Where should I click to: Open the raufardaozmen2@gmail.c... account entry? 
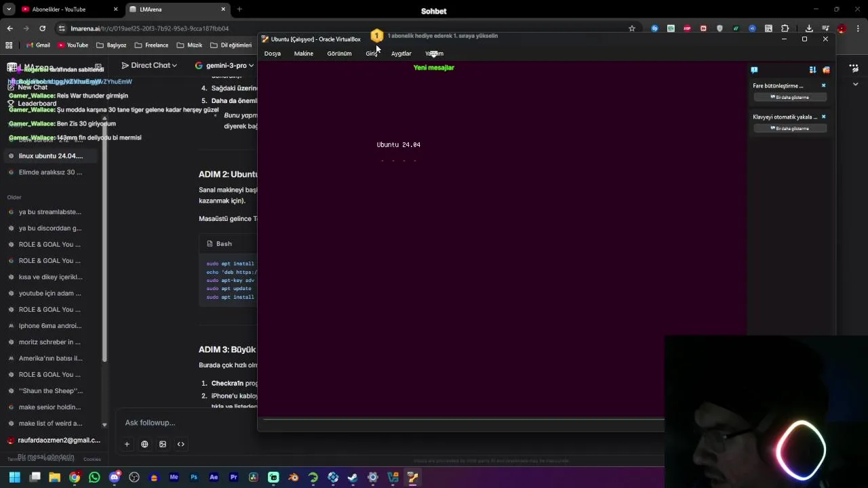click(x=53, y=440)
